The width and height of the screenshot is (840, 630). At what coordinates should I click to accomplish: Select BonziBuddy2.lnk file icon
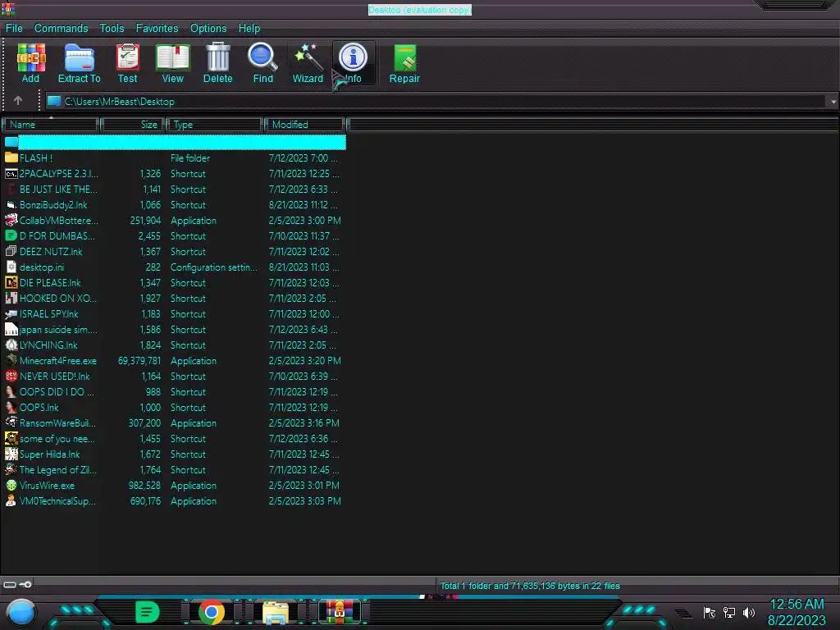click(11, 204)
